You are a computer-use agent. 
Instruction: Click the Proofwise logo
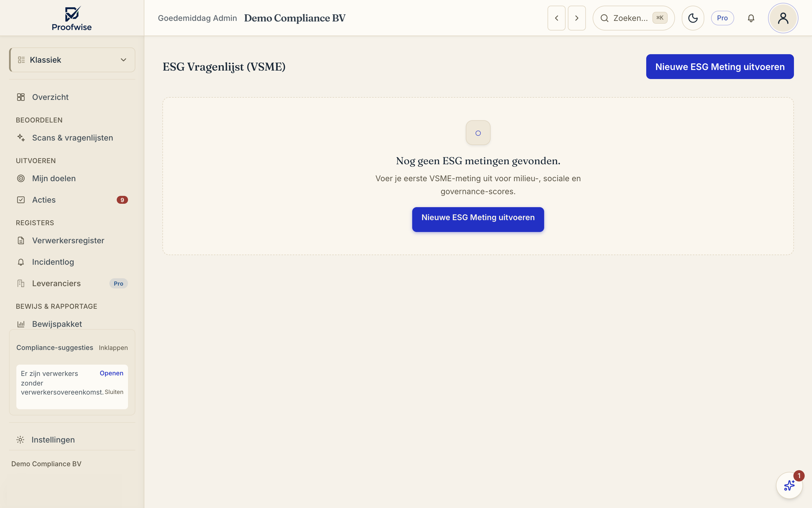[72, 18]
